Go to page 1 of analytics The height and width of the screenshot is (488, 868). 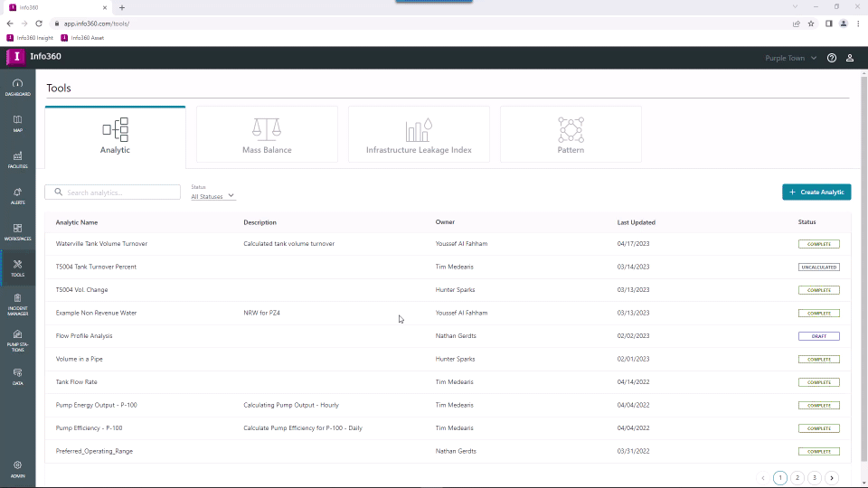click(x=780, y=477)
